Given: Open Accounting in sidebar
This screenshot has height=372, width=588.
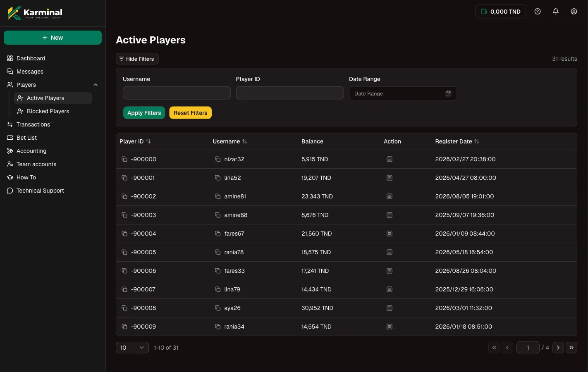Looking at the screenshot, I should pos(53,151).
